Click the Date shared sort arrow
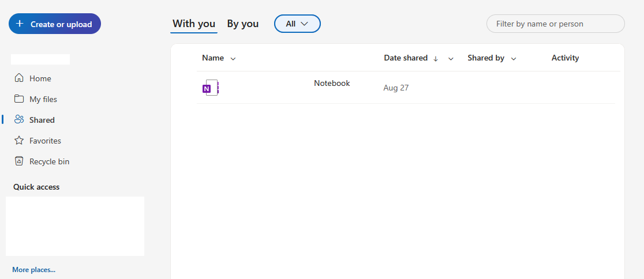 tap(436, 58)
